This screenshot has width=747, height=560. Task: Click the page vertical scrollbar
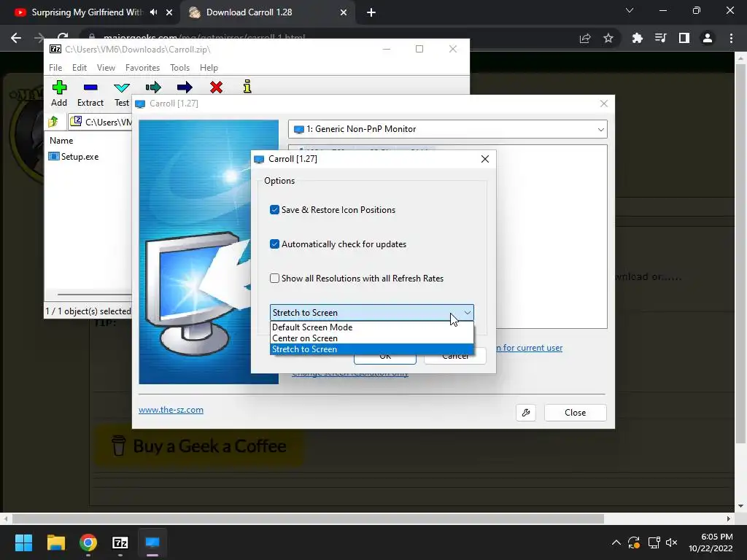coord(740,254)
